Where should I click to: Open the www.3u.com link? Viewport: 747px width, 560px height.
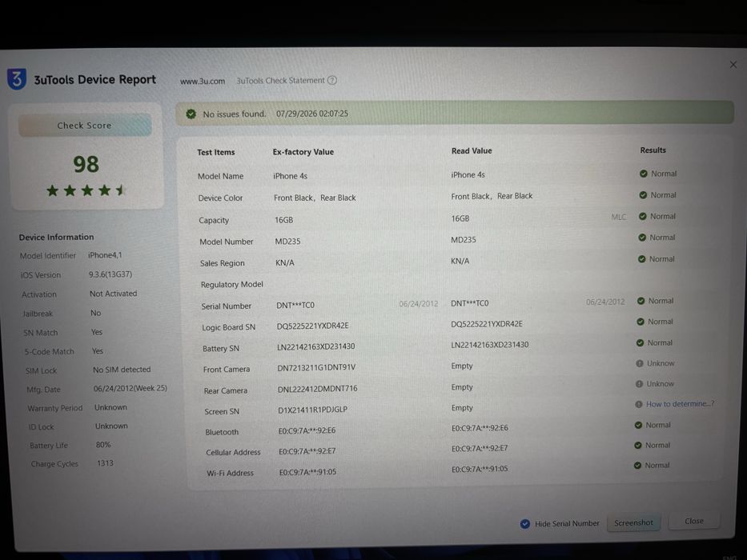pyautogui.click(x=203, y=82)
